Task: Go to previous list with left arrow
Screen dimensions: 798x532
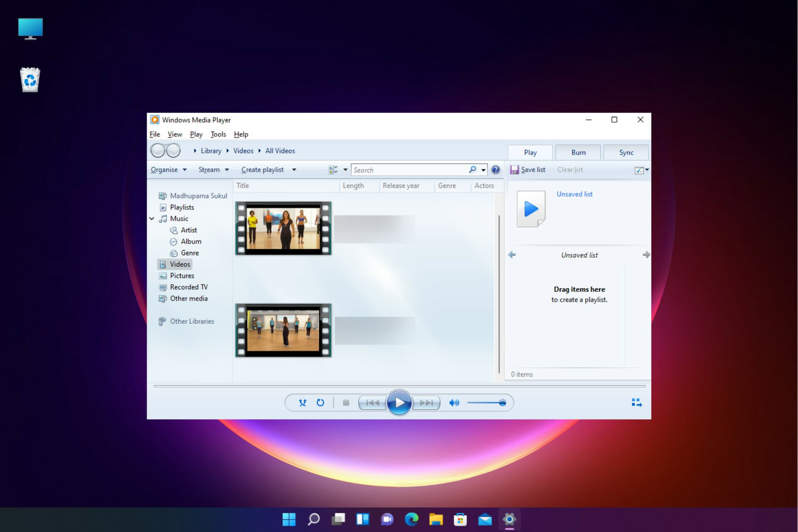Action: 512,255
